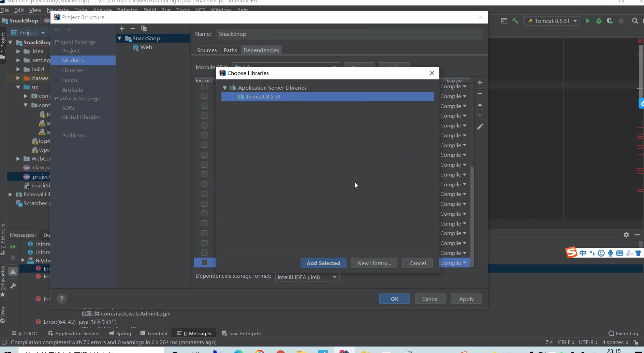Click Run with Coverage icon
The image size is (644, 353).
pyautogui.click(x=610, y=21)
